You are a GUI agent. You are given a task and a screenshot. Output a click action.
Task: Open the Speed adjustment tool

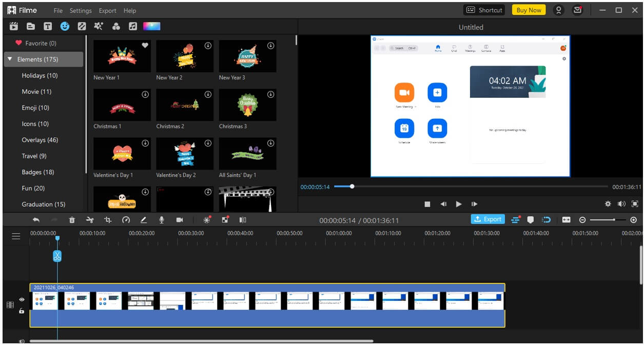[x=126, y=220]
